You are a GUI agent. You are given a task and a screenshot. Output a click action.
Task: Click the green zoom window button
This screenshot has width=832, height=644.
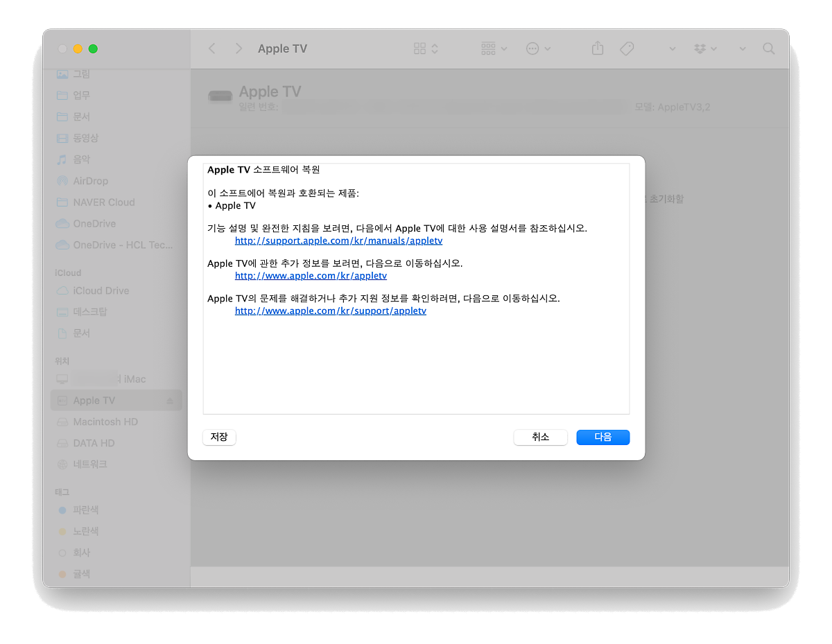pos(93,49)
